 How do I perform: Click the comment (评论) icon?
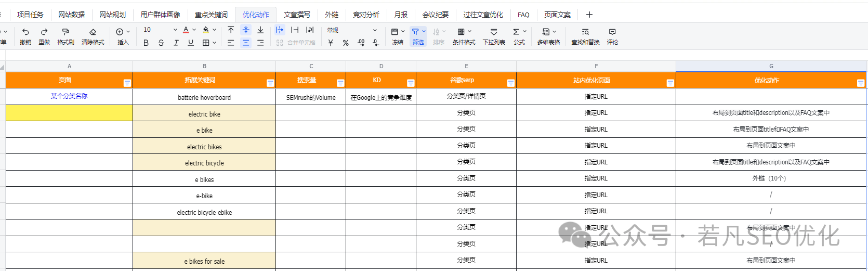coord(612,32)
